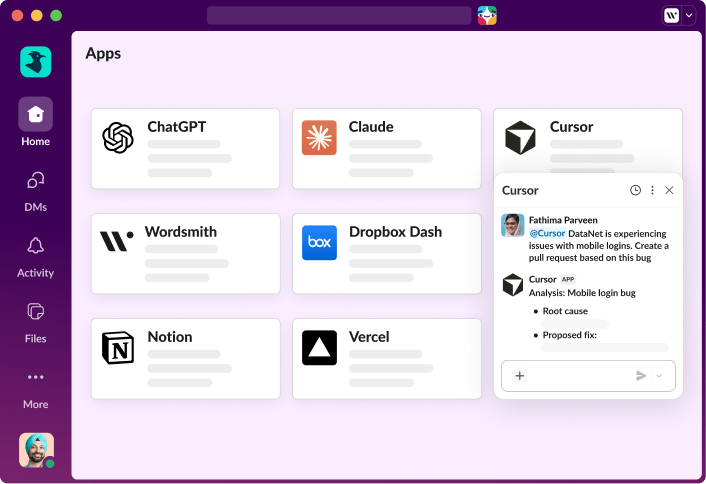Viewport: 706px width, 484px height.
Task: Focus the Cursor message input field
Action: point(588,375)
